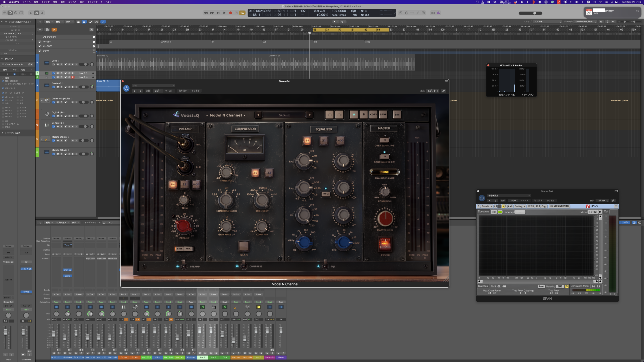The height and width of the screenshot is (362, 644).
Task: Open Smart Controls dial icon
Action: click(31, 13)
